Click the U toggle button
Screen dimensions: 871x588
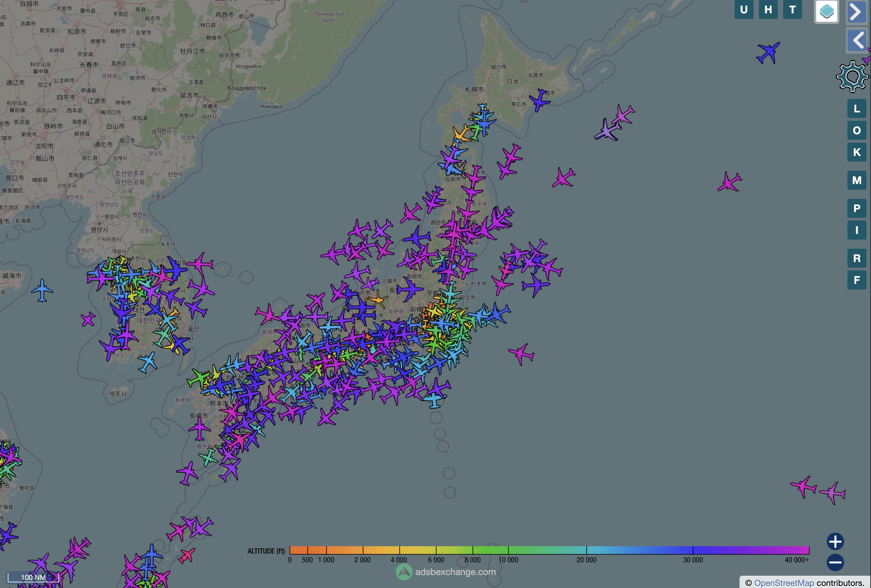coord(743,9)
